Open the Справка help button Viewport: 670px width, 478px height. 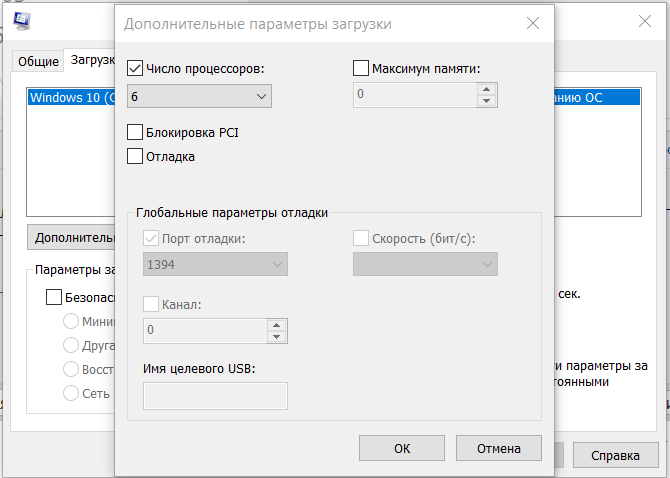pos(615,455)
